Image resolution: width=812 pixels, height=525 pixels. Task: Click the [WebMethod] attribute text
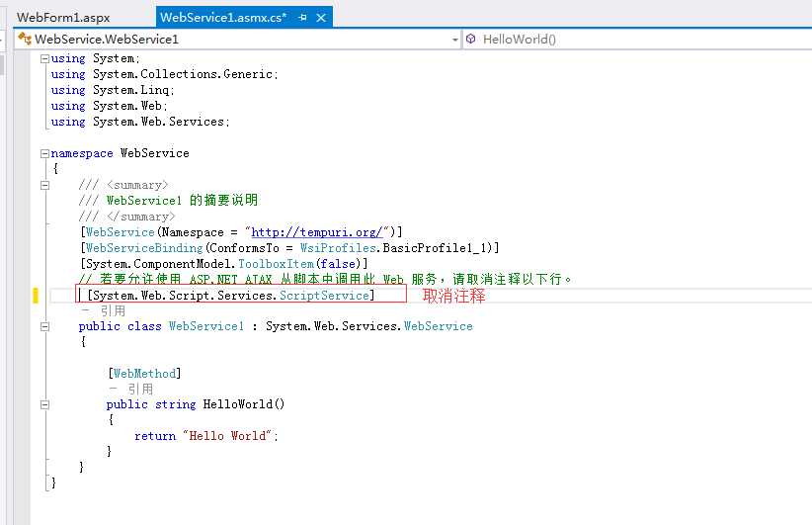click(x=144, y=373)
